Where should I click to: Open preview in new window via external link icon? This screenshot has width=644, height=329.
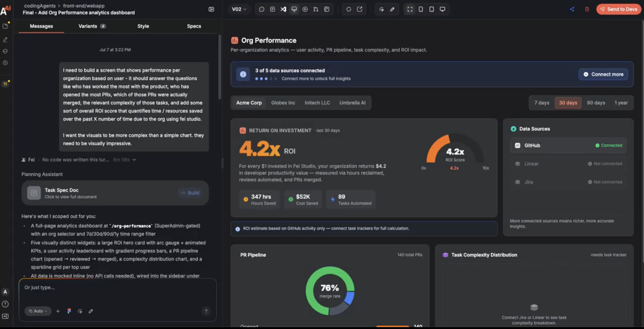click(359, 9)
